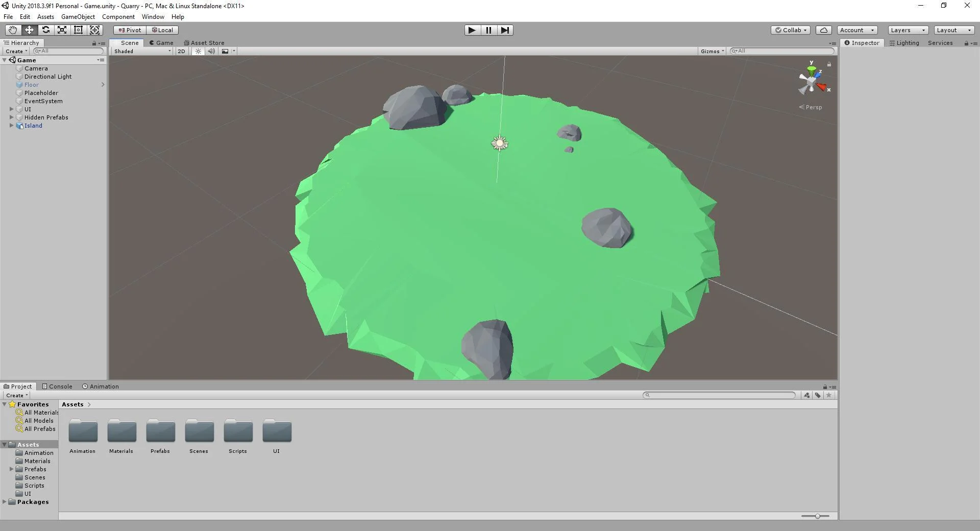Select the Move tool
980x531 pixels.
pyautogui.click(x=29, y=30)
